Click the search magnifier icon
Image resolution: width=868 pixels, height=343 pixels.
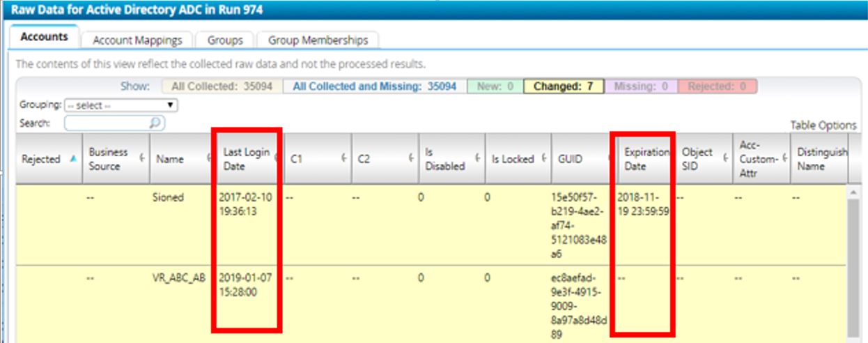(x=156, y=123)
